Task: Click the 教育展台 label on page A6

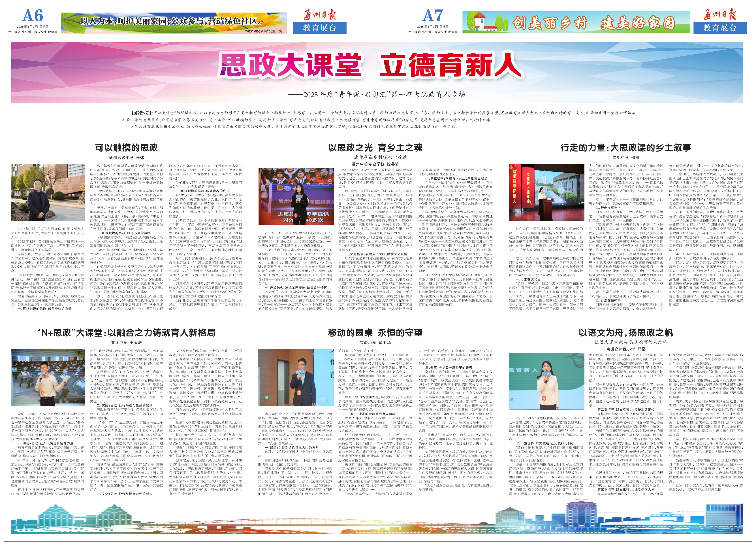Action: (x=320, y=28)
